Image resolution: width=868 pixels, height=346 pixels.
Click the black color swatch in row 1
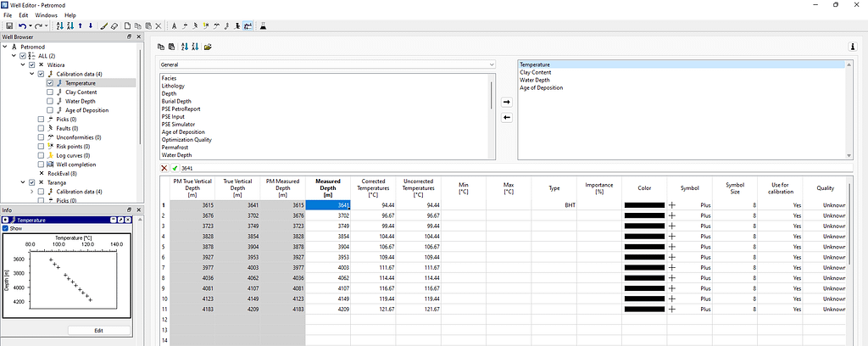coord(644,205)
